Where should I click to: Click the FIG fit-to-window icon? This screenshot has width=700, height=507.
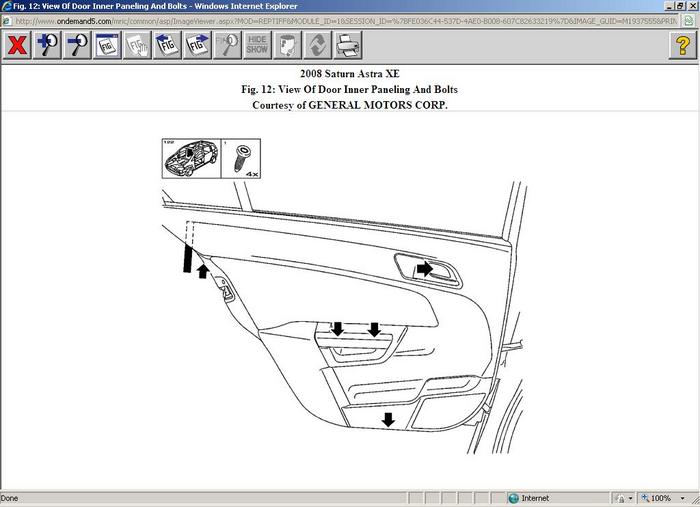coord(107,45)
